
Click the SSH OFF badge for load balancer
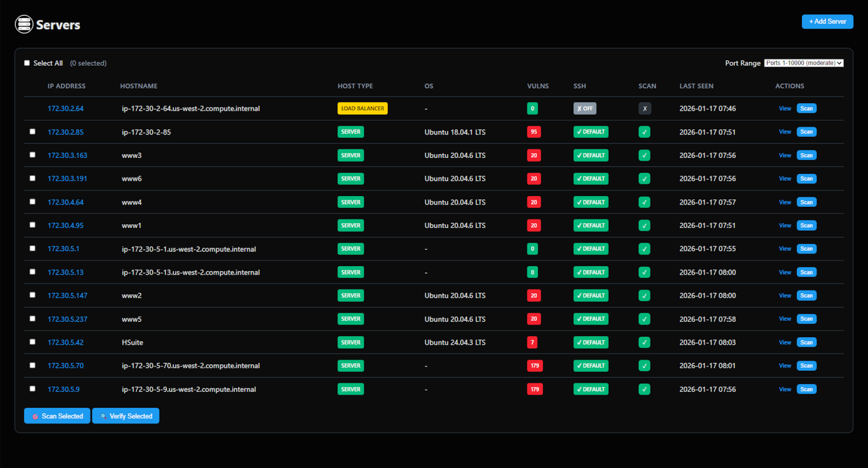pos(585,109)
